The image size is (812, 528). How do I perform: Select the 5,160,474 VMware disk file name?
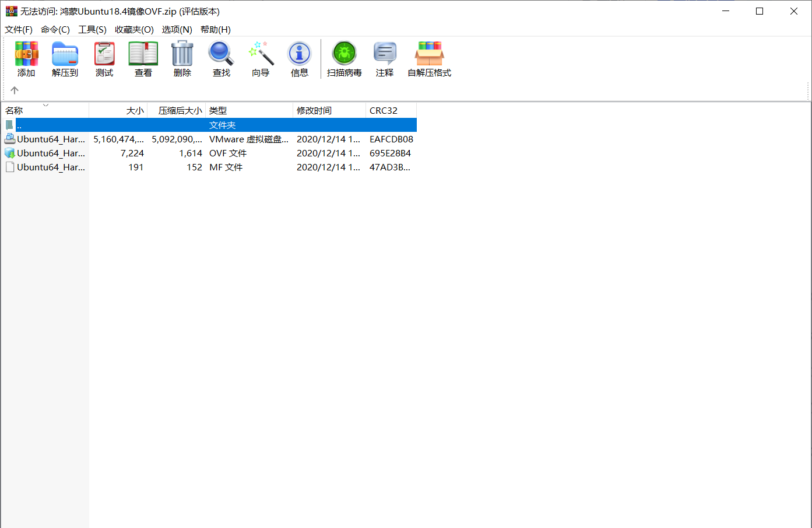click(51, 139)
